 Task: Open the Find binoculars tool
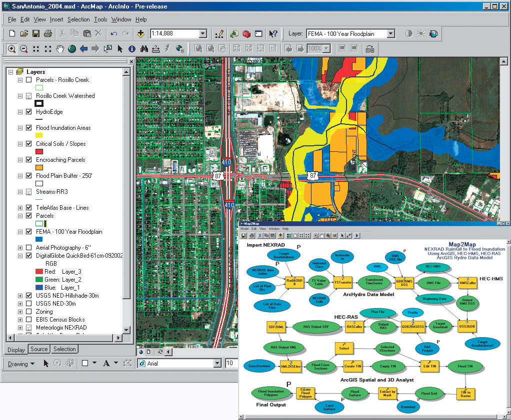click(144, 49)
